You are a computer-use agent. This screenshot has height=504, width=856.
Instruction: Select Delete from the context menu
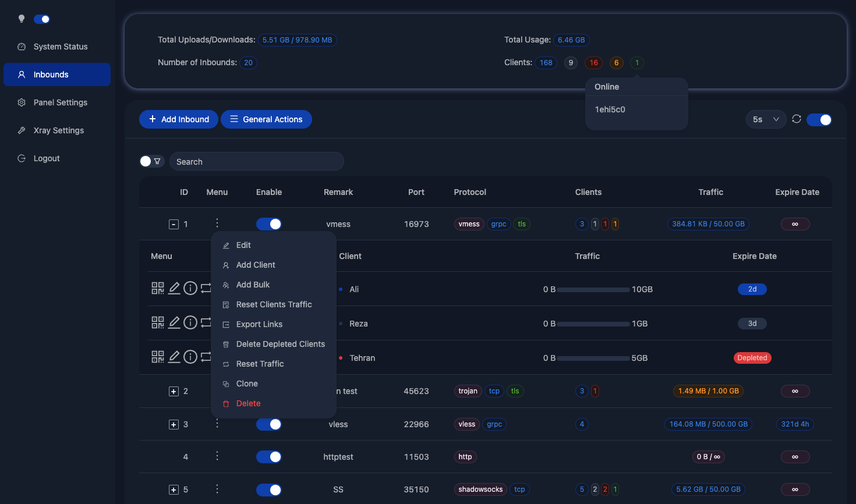(x=248, y=403)
